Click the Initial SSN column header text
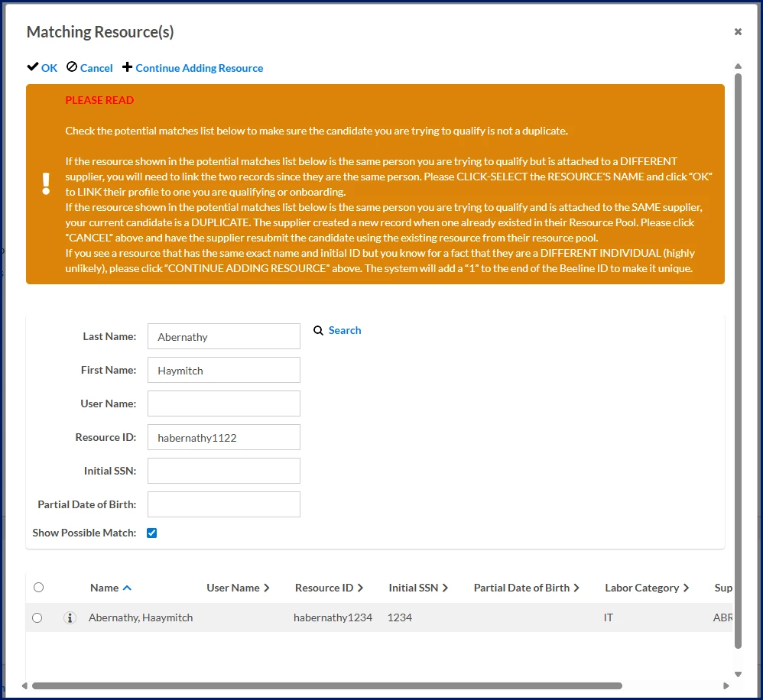763x700 pixels. [414, 588]
